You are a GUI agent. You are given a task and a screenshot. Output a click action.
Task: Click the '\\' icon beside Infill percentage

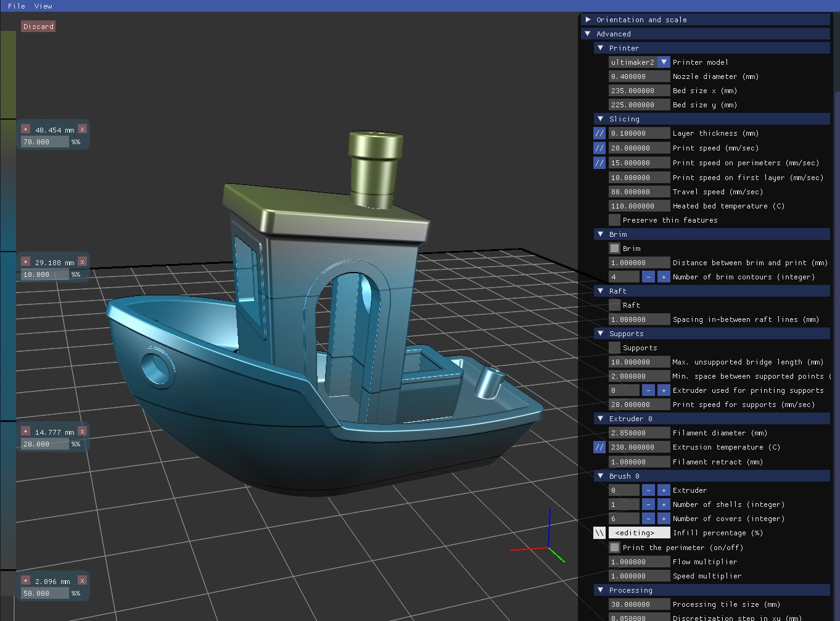click(599, 533)
